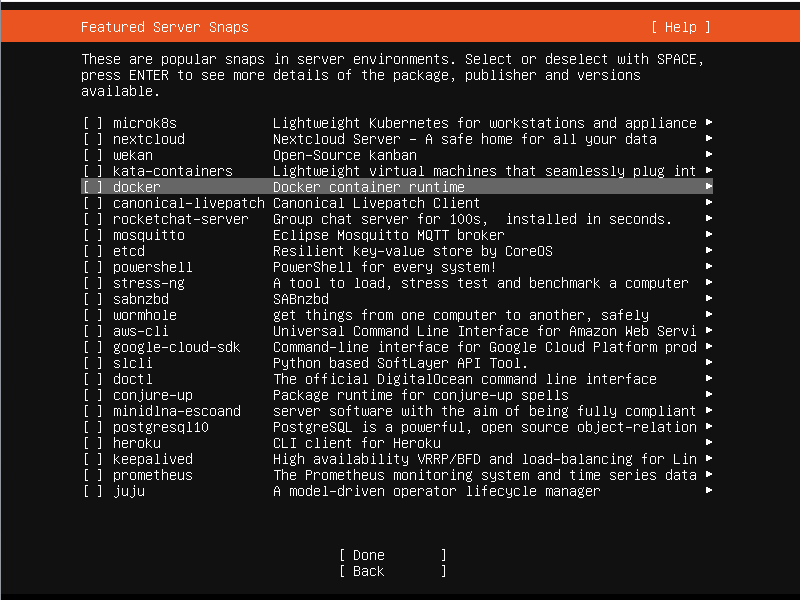Click 'Python based SoftLayer API Tool.' text
800x600 pixels.
[401, 363]
